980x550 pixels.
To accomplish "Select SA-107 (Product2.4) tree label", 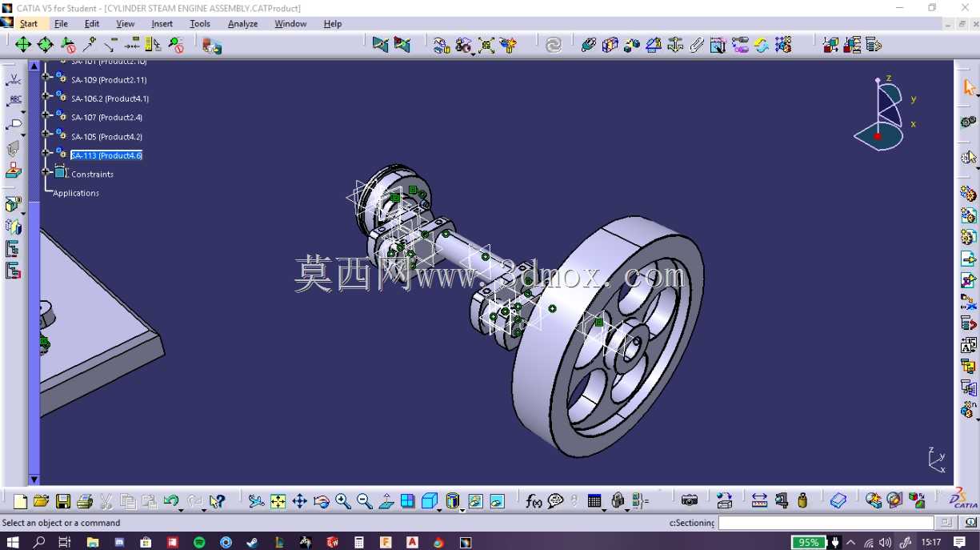I will tap(106, 118).
